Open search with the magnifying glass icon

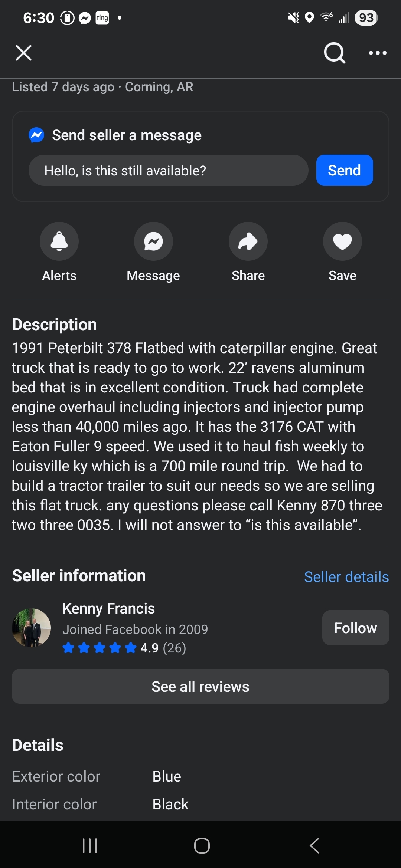pos(334,53)
